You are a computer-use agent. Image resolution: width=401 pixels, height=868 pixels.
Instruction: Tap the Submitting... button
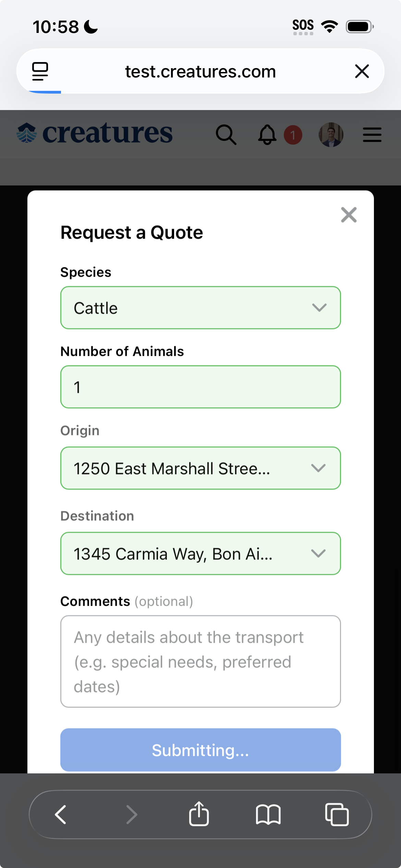click(200, 750)
